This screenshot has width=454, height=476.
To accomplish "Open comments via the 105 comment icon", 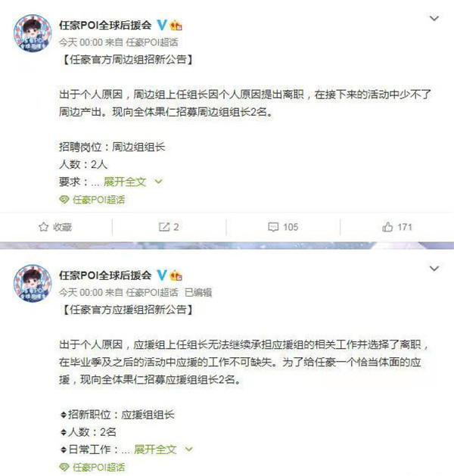I will click(x=273, y=227).
